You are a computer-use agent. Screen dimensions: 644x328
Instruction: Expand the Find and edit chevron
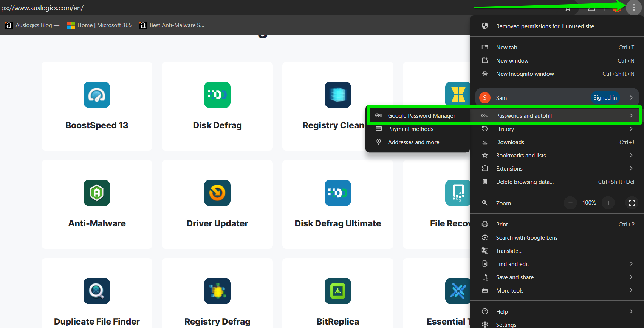tap(631, 264)
